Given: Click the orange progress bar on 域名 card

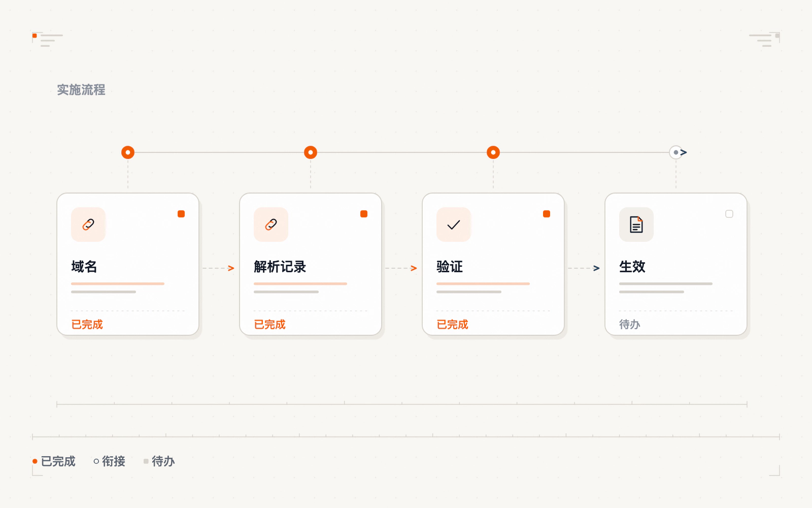Looking at the screenshot, I should [118, 283].
